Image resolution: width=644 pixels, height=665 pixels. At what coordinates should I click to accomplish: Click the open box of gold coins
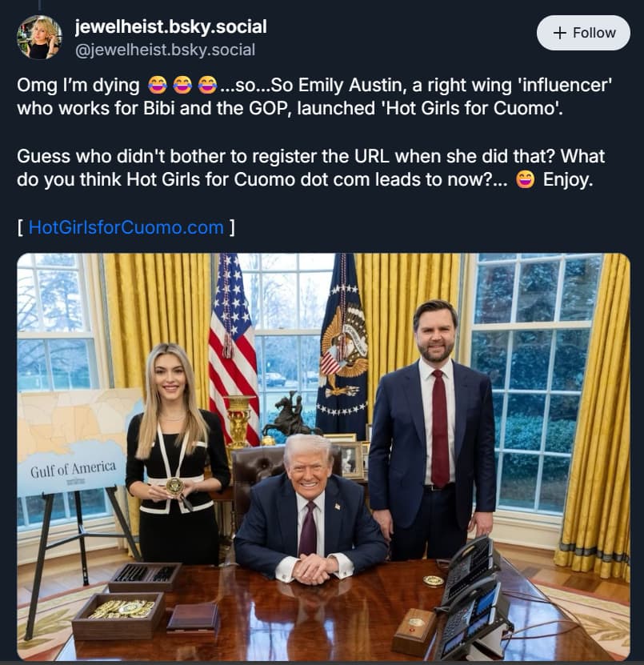coord(118,615)
